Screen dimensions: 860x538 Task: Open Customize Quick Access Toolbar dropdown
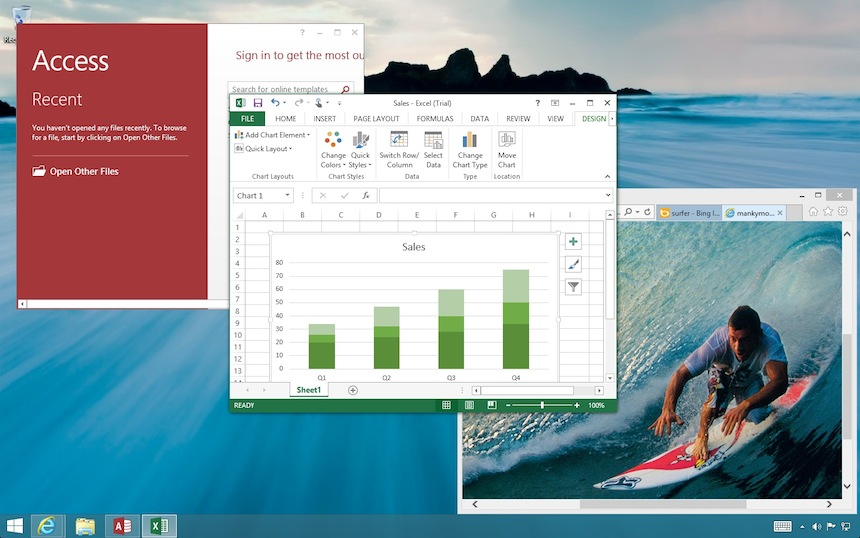[x=340, y=103]
